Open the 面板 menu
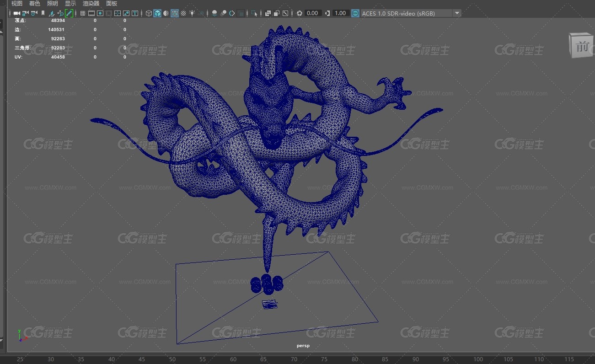Image resolution: width=595 pixels, height=364 pixels. pyautogui.click(x=112, y=4)
